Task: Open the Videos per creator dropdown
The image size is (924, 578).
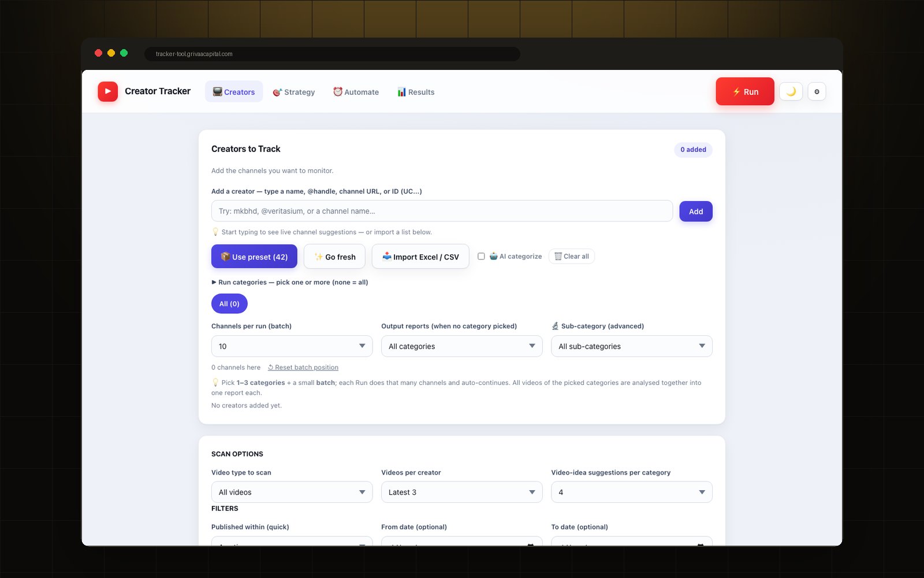Action: click(462, 492)
